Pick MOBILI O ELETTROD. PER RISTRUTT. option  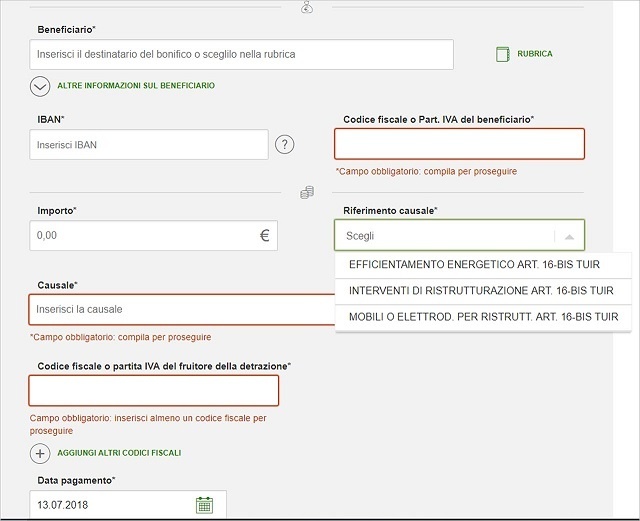click(x=482, y=317)
